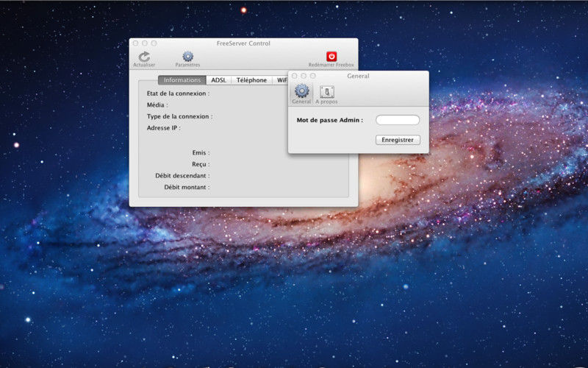Click the Actualiser refresh icon
Screen dimensions: 588x368
(x=144, y=57)
